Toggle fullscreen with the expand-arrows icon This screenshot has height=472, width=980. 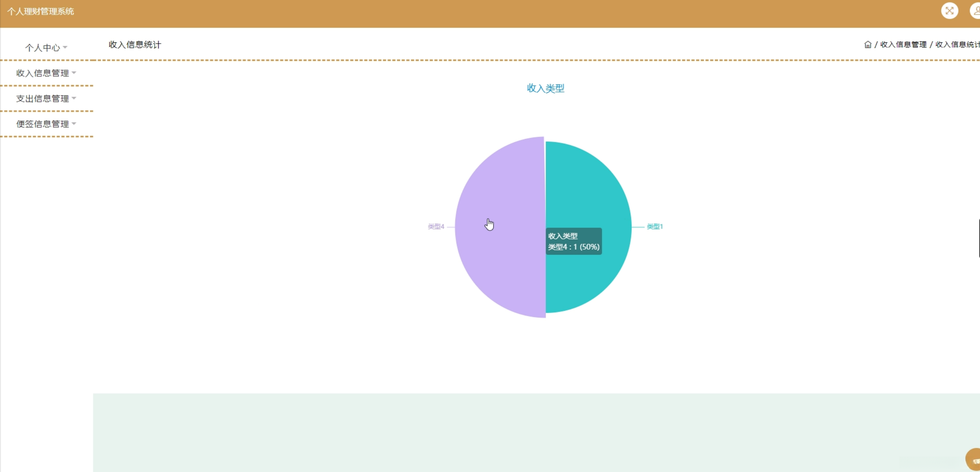click(949, 11)
